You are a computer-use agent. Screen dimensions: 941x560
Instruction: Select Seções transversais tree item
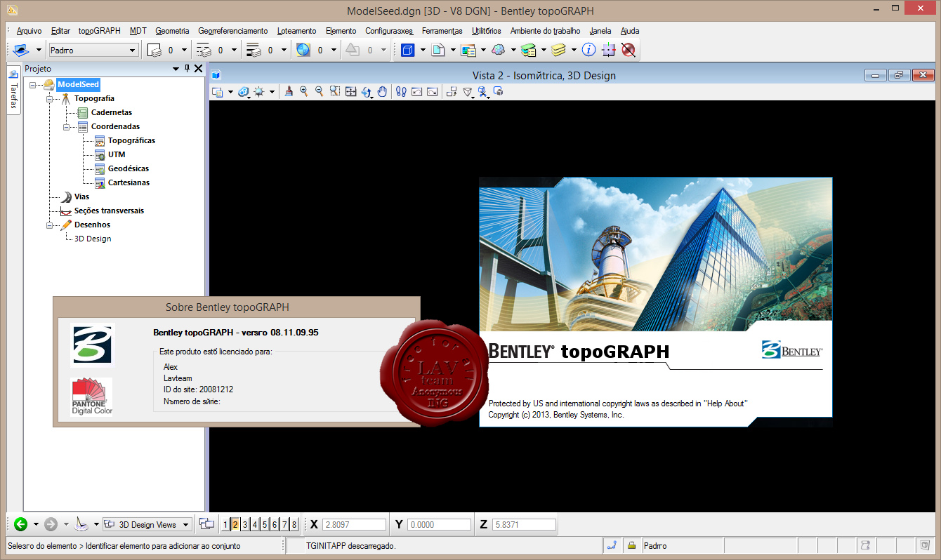(x=109, y=211)
